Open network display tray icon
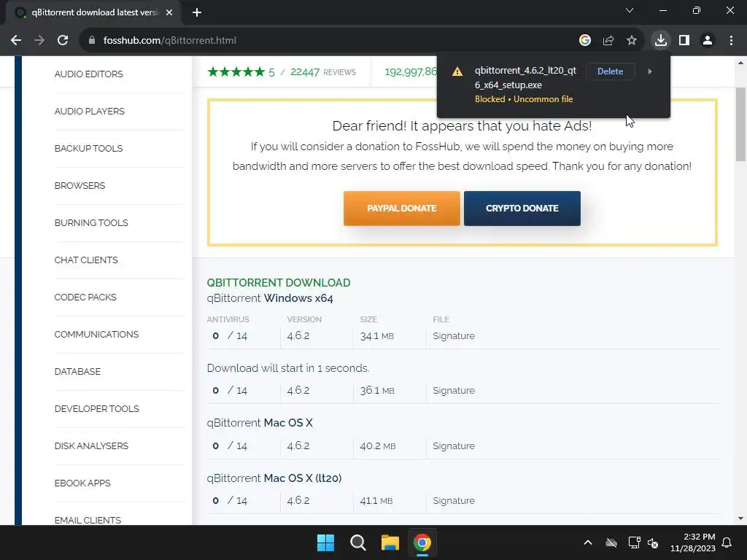747x560 pixels. 634,542
